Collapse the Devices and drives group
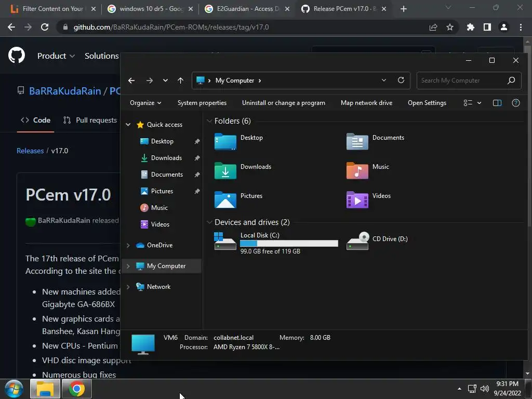This screenshot has height=399, width=532. (x=209, y=222)
